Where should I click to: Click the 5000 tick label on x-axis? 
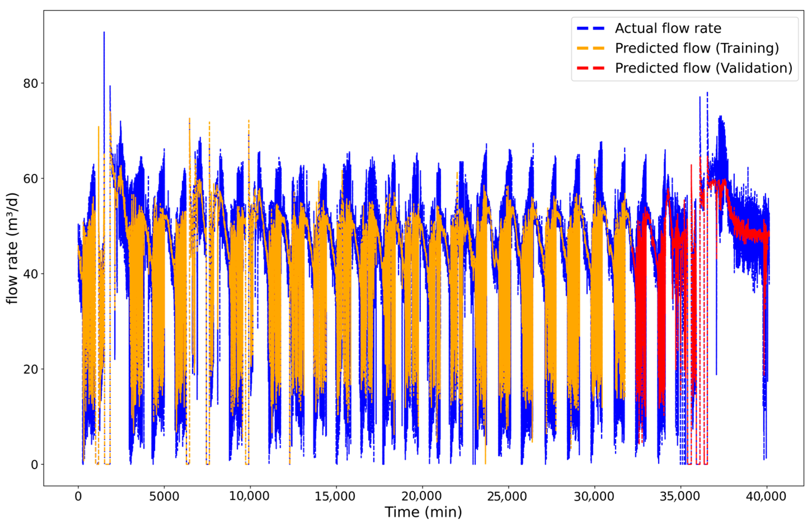pyautogui.click(x=164, y=496)
